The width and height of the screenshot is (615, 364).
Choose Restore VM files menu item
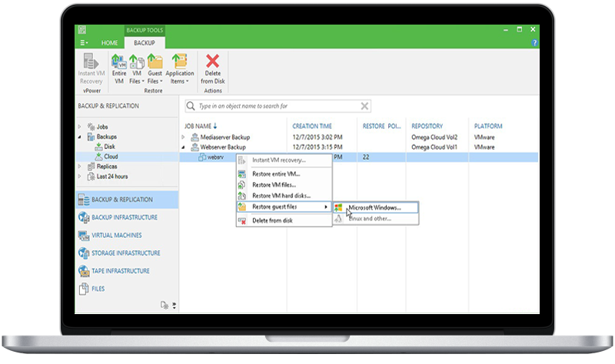coord(284,185)
